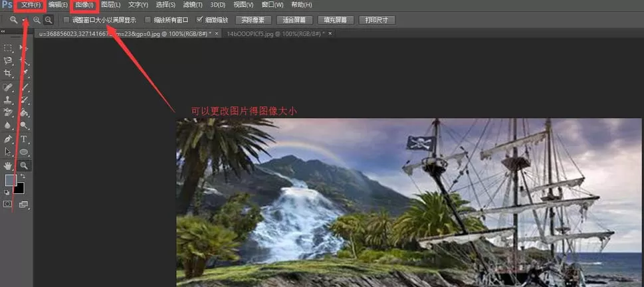
Task: Enable 调整窗口大小以满屏显示 checkbox
Action: [x=66, y=20]
